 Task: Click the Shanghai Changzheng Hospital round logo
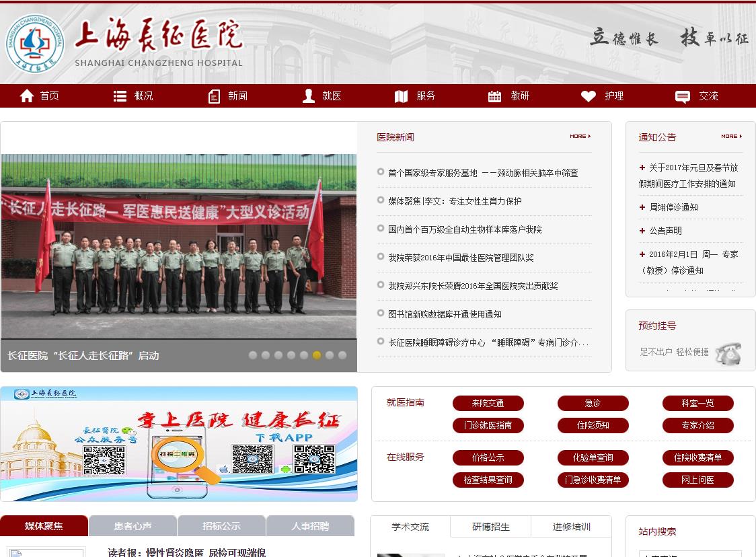pyautogui.click(x=35, y=44)
